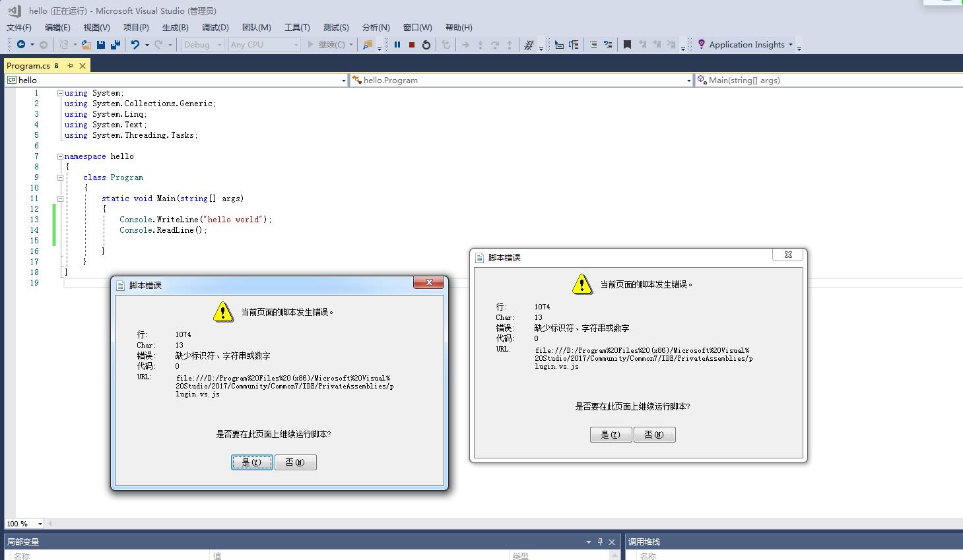Click the Redo arrow icon

tap(158, 45)
